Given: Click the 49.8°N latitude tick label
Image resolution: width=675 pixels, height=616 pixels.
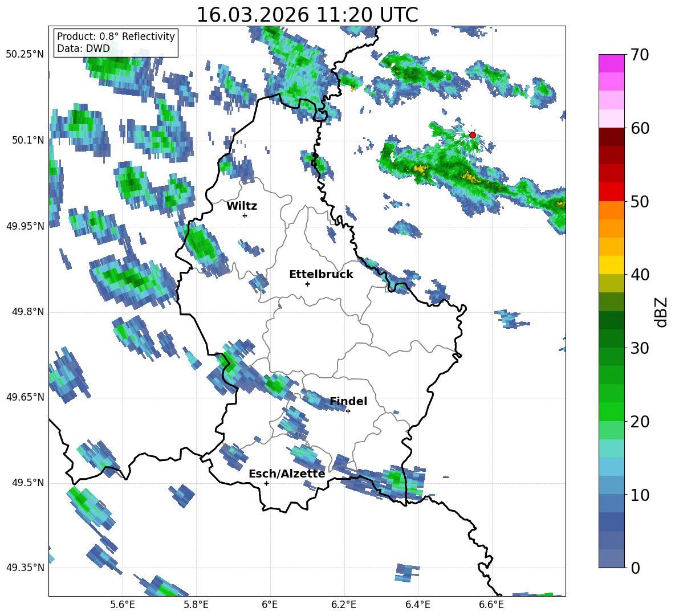Looking at the screenshot, I should point(28,312).
